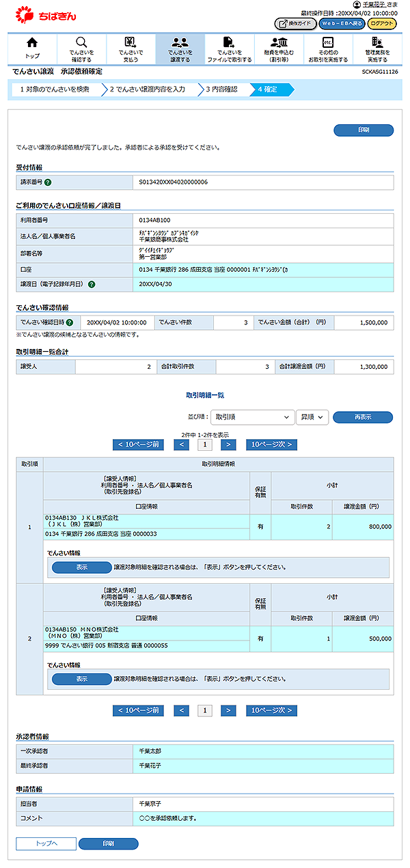Image resolution: width=410 pixels, height=868 pixels.
Task: Click the 操作ガイド button
Action: (295, 24)
